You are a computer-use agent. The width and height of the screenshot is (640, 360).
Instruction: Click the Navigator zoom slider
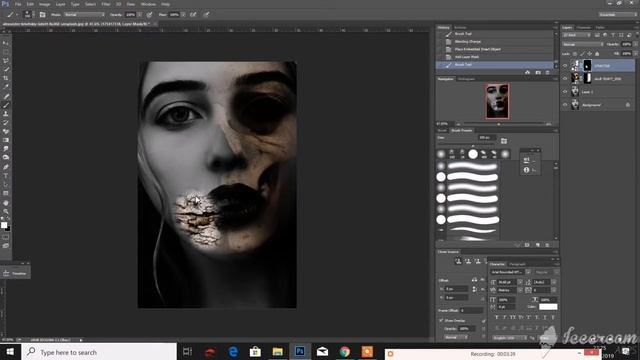pos(503,124)
